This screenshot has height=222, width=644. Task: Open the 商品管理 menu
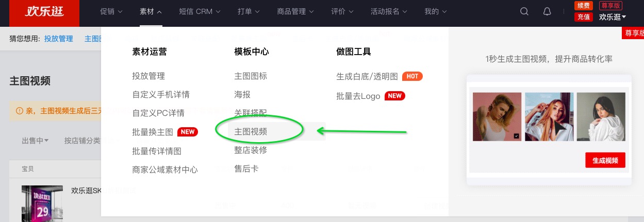tap(298, 11)
